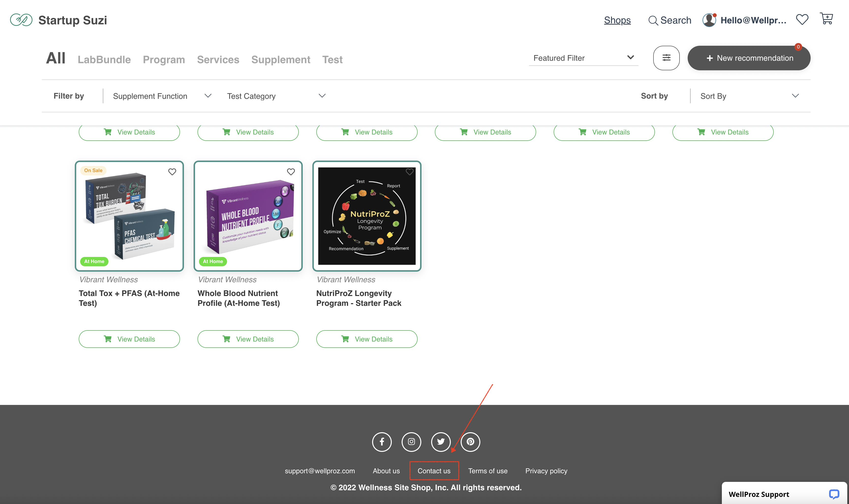The width and height of the screenshot is (849, 504).
Task: Open the Contact us footer link
Action: [x=434, y=471]
